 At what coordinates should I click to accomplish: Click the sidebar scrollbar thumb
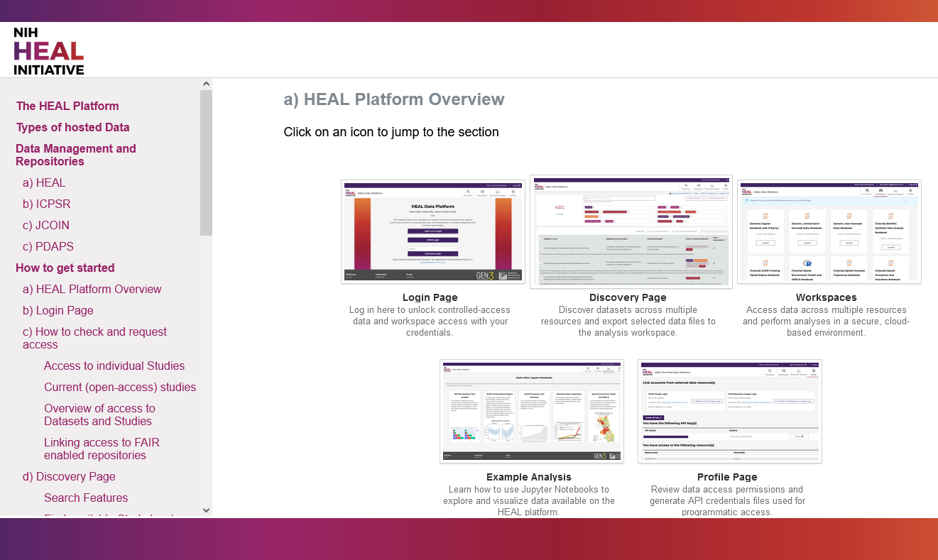(x=206, y=163)
